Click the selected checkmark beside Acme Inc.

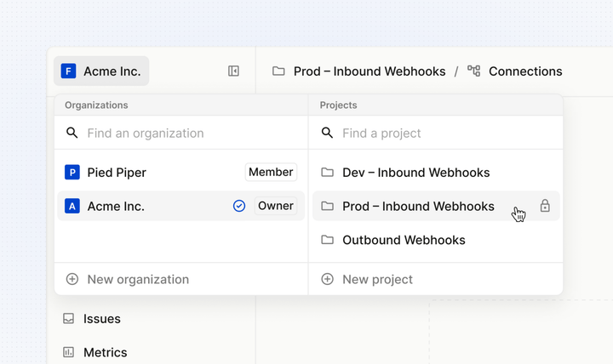tap(239, 206)
